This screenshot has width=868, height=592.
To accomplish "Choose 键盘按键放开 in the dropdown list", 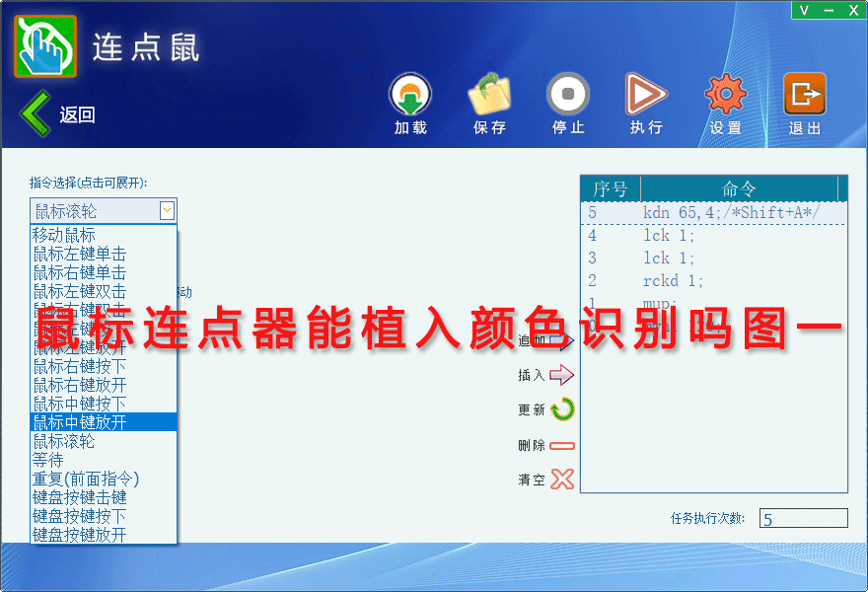I will (104, 535).
